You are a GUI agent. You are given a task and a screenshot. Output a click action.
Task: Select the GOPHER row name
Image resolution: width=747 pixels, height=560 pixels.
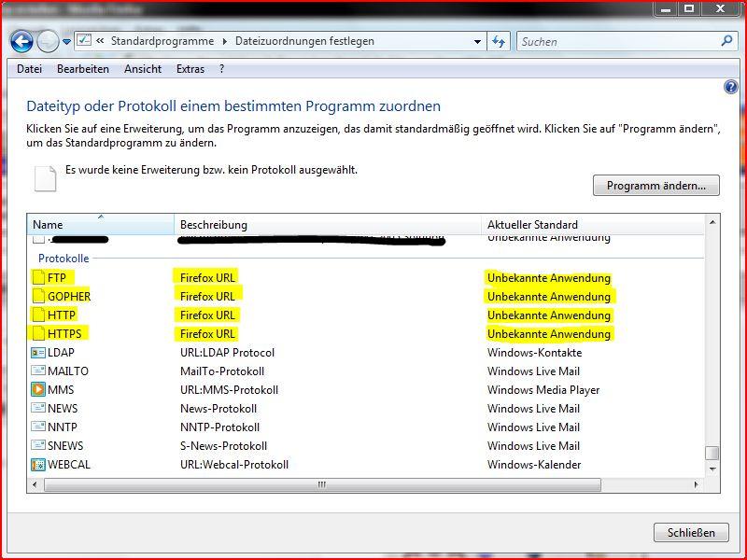pyautogui.click(x=69, y=296)
